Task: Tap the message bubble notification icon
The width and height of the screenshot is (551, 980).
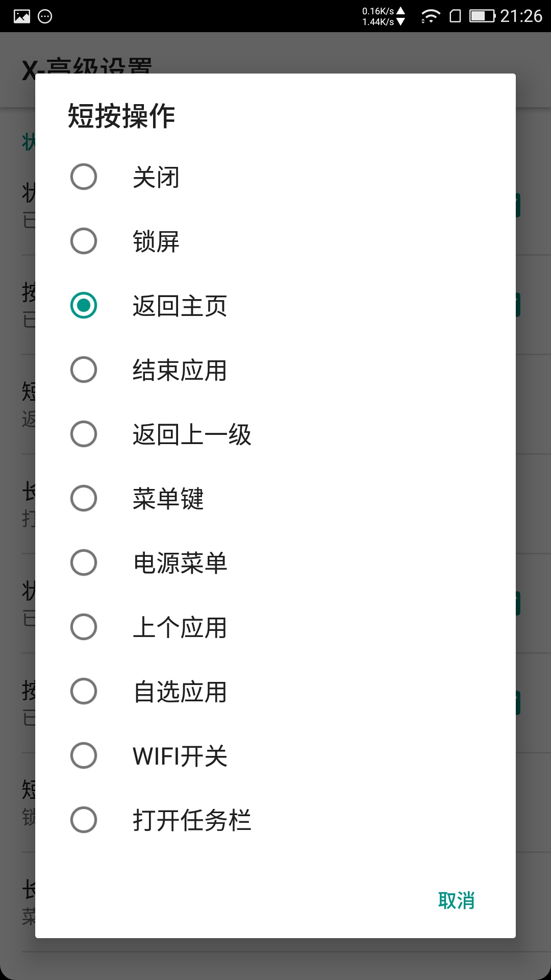Action: 45,16
